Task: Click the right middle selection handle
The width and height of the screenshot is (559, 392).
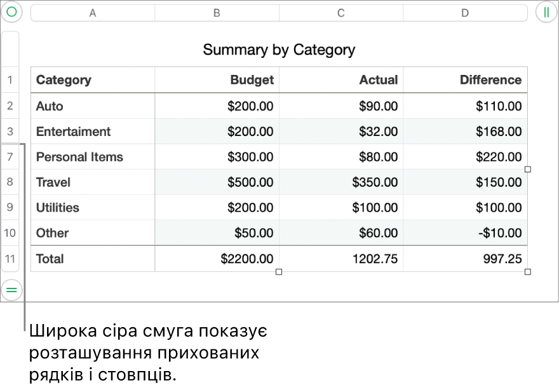Action: pyautogui.click(x=528, y=170)
